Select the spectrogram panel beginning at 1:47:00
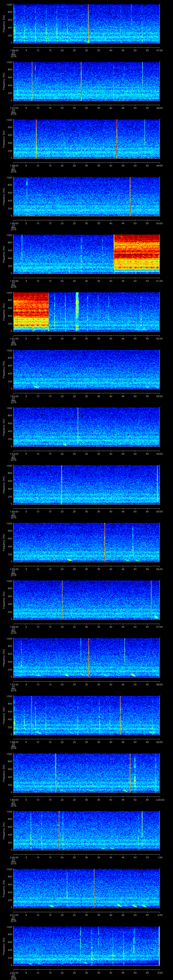 (x=86, y=81)
